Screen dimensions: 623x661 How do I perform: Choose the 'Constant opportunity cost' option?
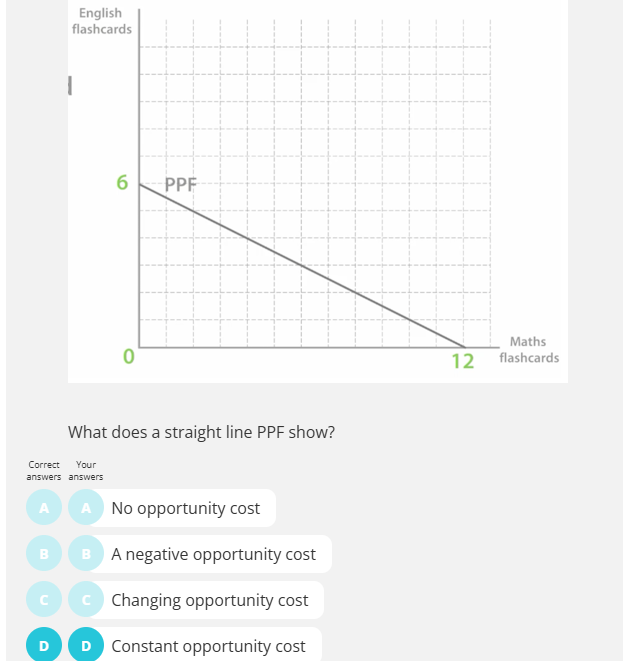point(208,646)
